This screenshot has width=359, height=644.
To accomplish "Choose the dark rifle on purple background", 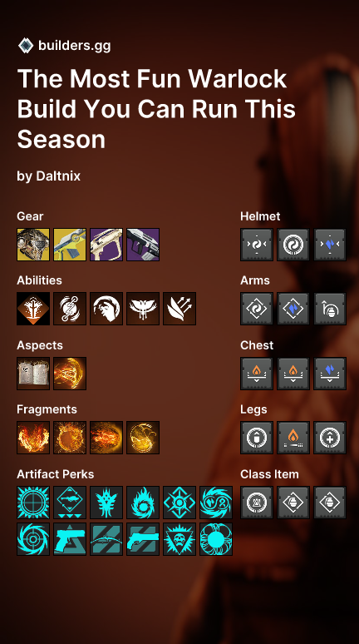I will pos(143,245).
